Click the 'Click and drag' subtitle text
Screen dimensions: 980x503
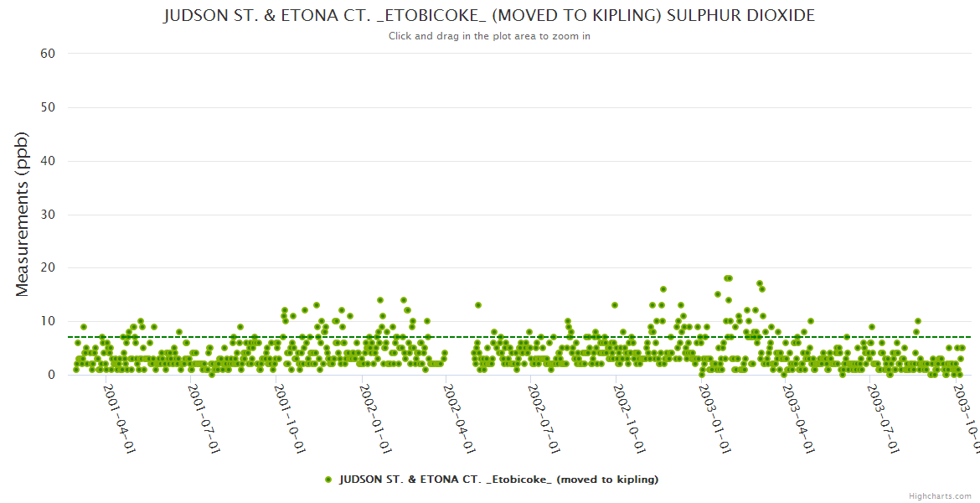point(489,36)
